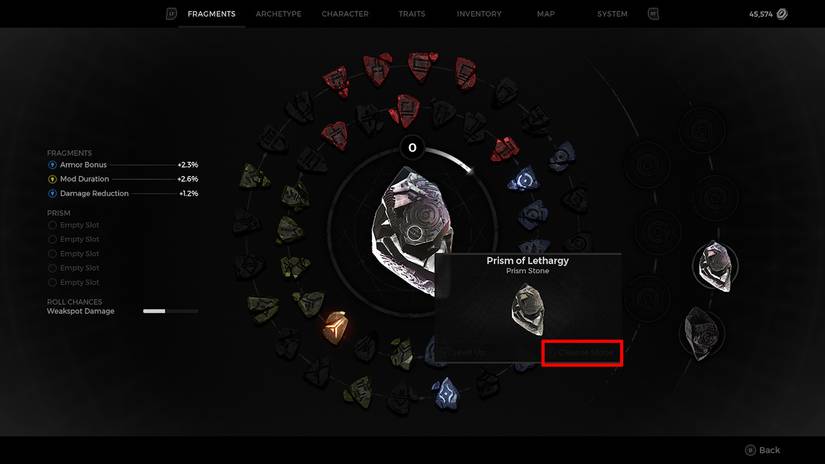Click the Armor Bonus fragment icon
The image size is (825, 464).
pyautogui.click(x=52, y=165)
